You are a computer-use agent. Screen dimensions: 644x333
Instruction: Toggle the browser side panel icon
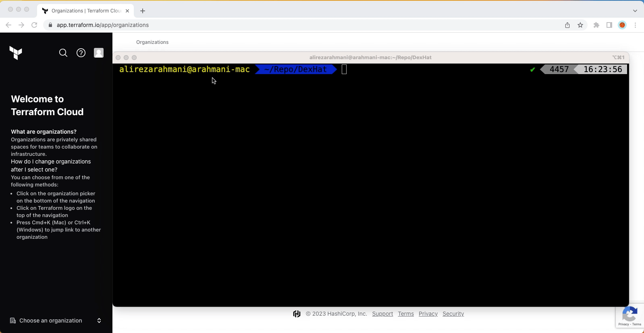609,25
